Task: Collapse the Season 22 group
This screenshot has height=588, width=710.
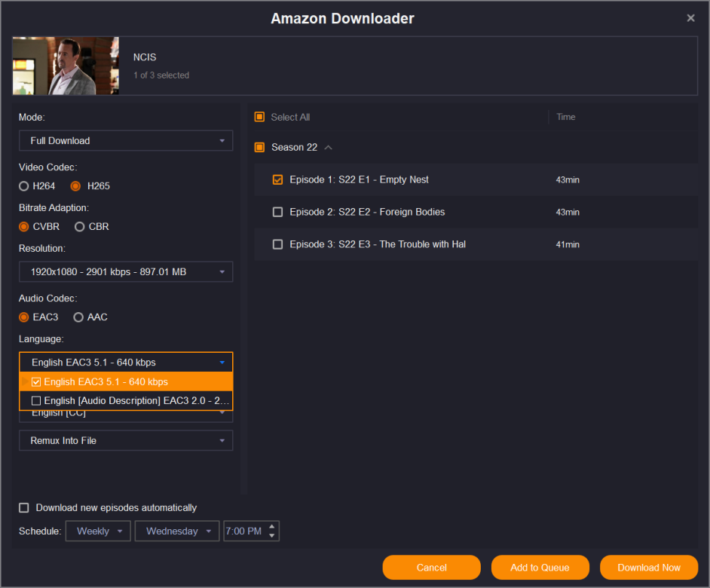Action: coord(328,148)
